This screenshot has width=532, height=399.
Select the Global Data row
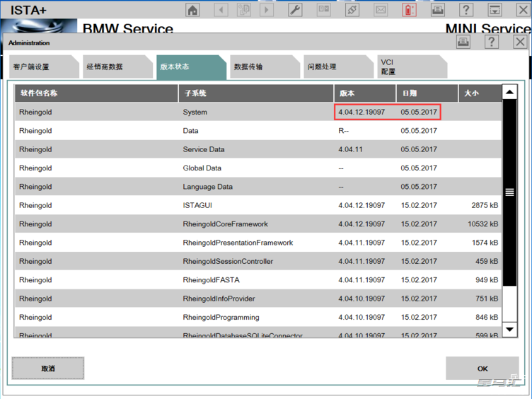[258, 168]
